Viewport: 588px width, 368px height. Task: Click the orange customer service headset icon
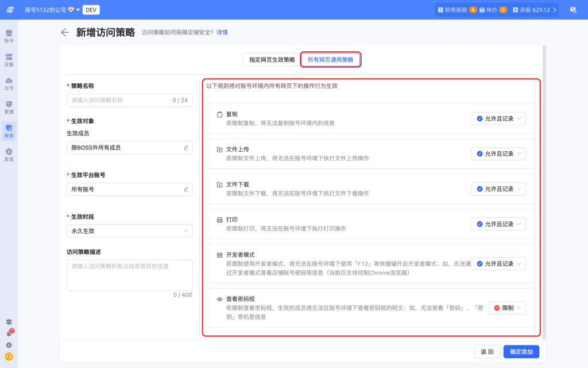click(9, 356)
